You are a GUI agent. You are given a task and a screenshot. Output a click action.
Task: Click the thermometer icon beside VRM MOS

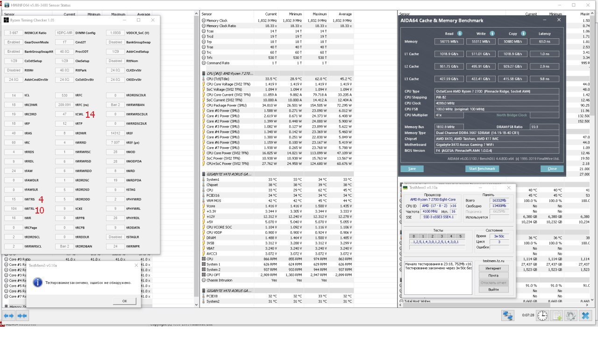point(204,200)
